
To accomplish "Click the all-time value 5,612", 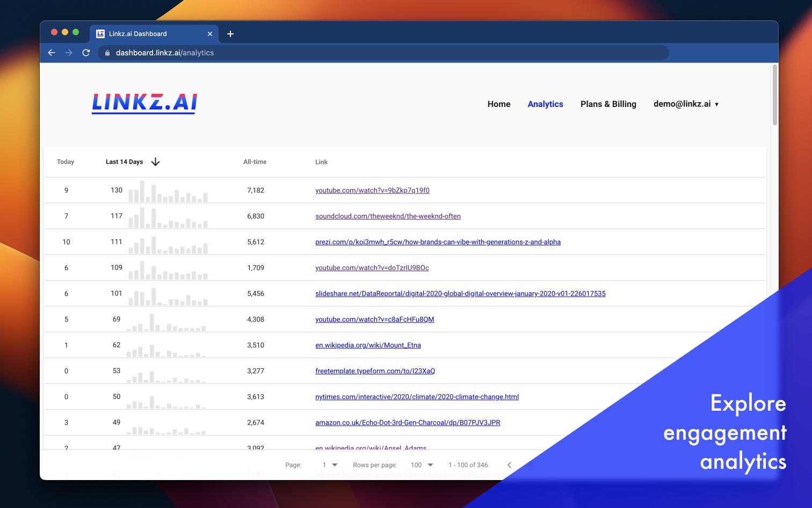I will [x=256, y=242].
